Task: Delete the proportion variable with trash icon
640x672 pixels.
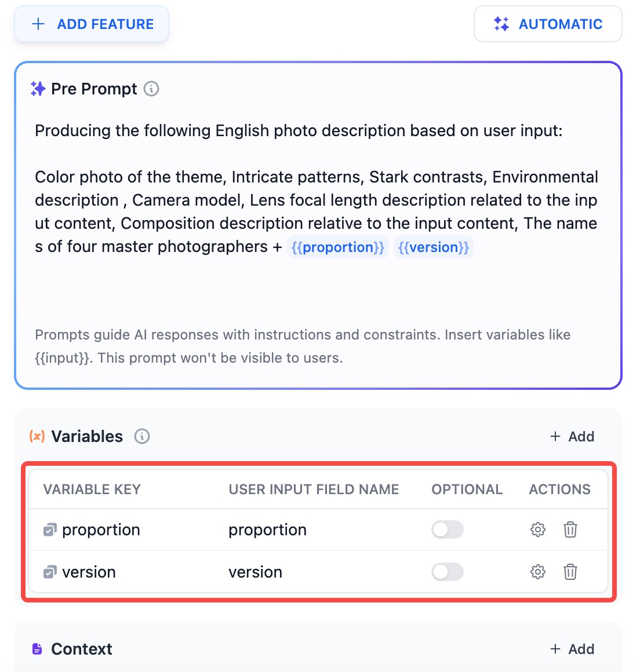Action: 570,529
